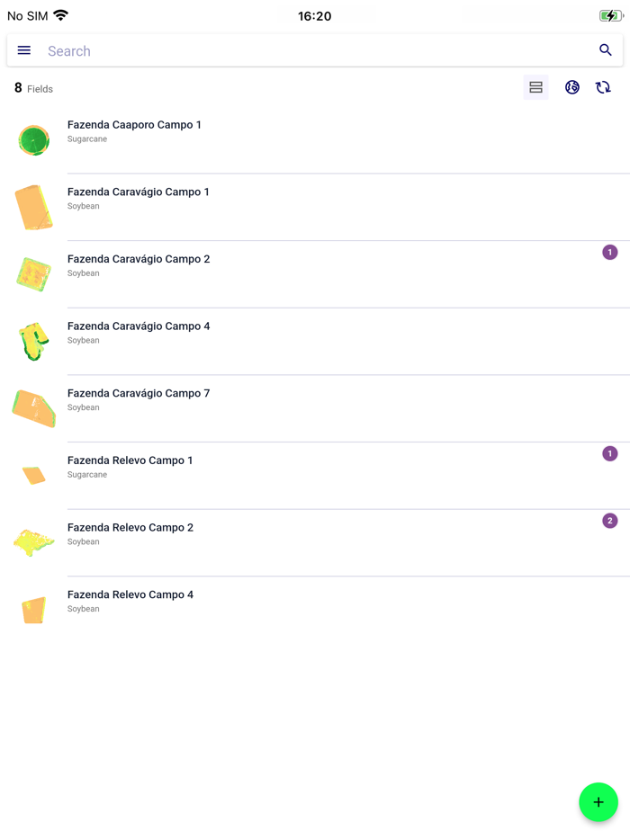
Task: Tap the badge showing 2 on Fazenda Relevo Campo 2
Action: tap(610, 521)
